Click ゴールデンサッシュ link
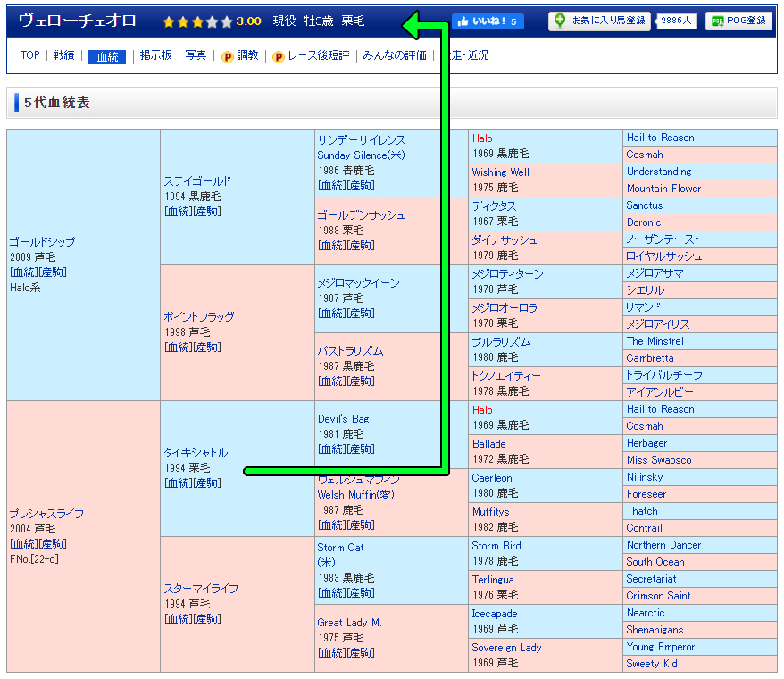This screenshot has height=679, width=784. (361, 215)
